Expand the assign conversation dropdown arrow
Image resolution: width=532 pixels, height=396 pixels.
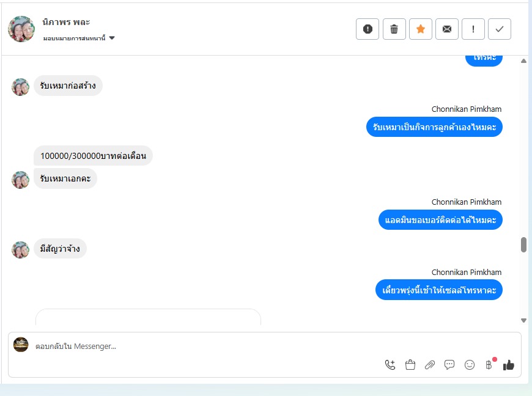[112, 38]
